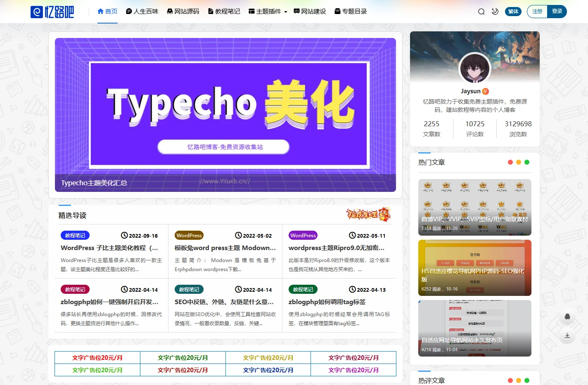Image resolution: width=588 pixels, height=385 pixels.
Task: Open SEO中反链、外链、友链 article
Action: tap(224, 302)
